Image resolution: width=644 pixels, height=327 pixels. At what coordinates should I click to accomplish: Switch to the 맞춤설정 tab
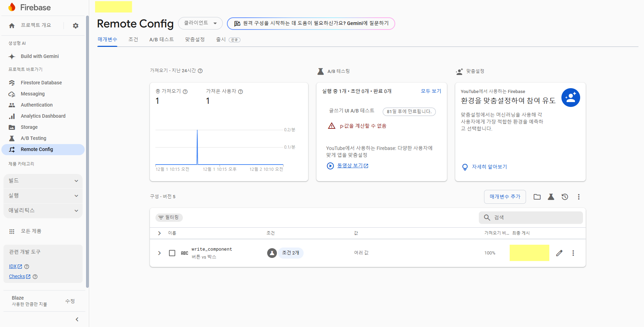(x=195, y=40)
